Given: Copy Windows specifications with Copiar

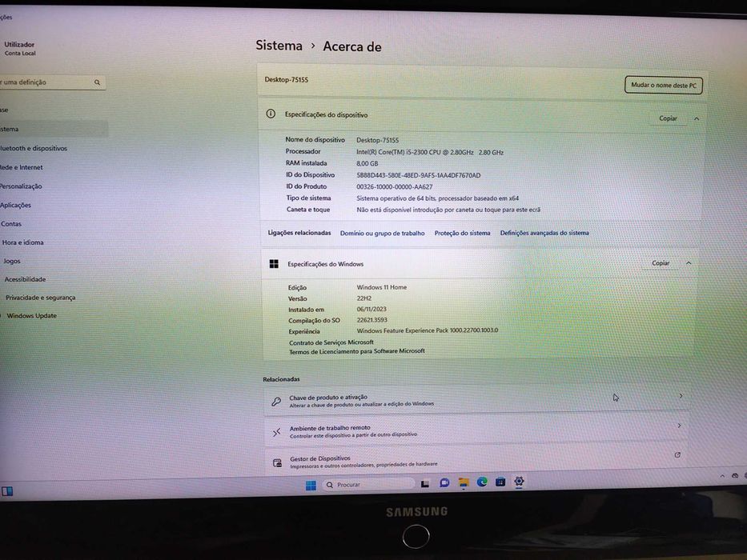Looking at the screenshot, I should point(661,263).
